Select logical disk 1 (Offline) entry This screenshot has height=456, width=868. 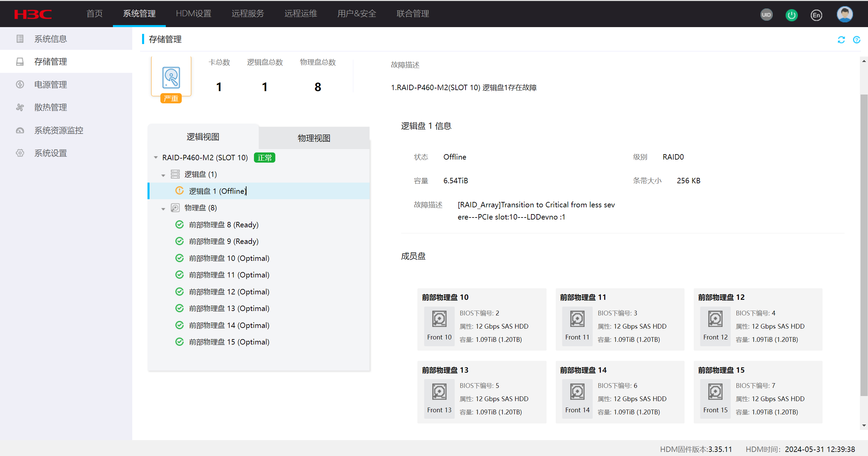[217, 191]
